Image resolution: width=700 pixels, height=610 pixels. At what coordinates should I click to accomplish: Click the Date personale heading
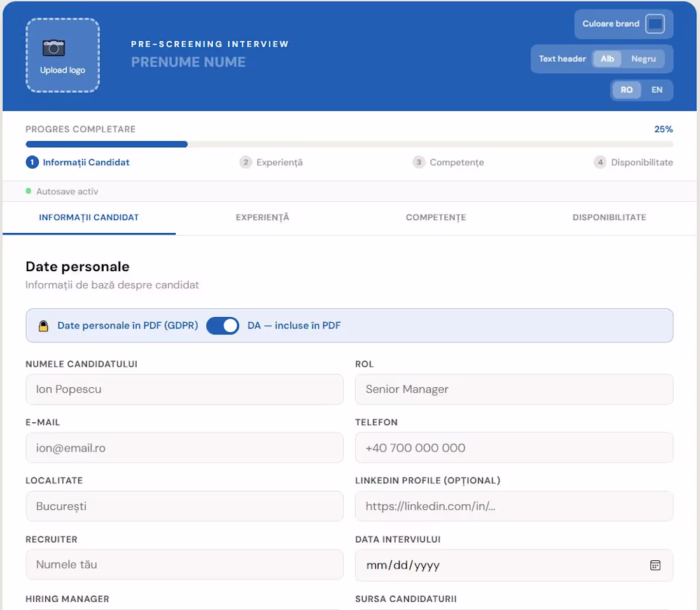coord(78,267)
